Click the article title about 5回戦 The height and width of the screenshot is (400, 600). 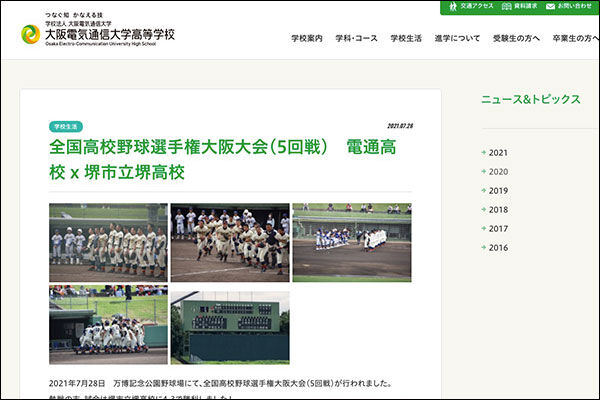[x=223, y=160]
